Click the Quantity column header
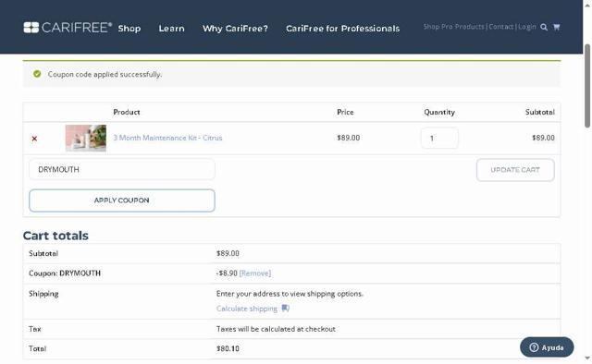 pyautogui.click(x=439, y=112)
